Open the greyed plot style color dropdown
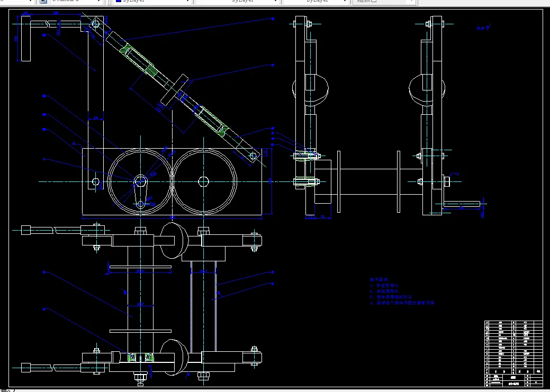The image size is (550, 392). tap(384, 2)
